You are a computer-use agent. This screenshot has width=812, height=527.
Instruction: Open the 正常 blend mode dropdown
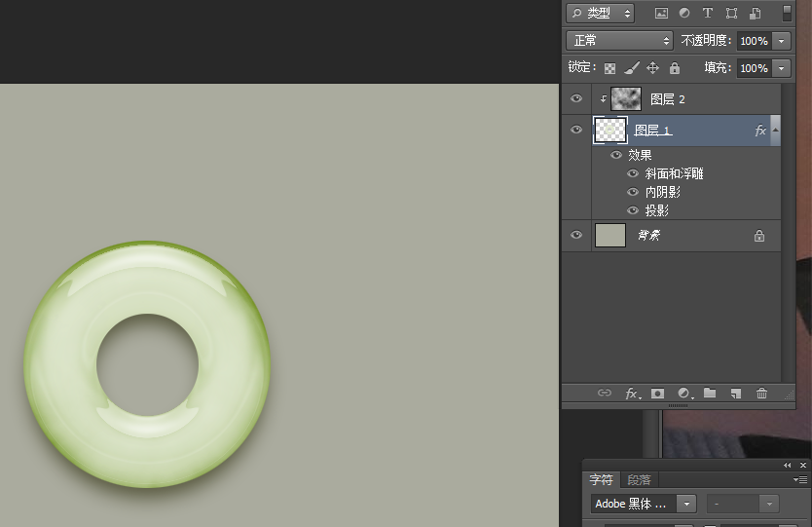(619, 40)
